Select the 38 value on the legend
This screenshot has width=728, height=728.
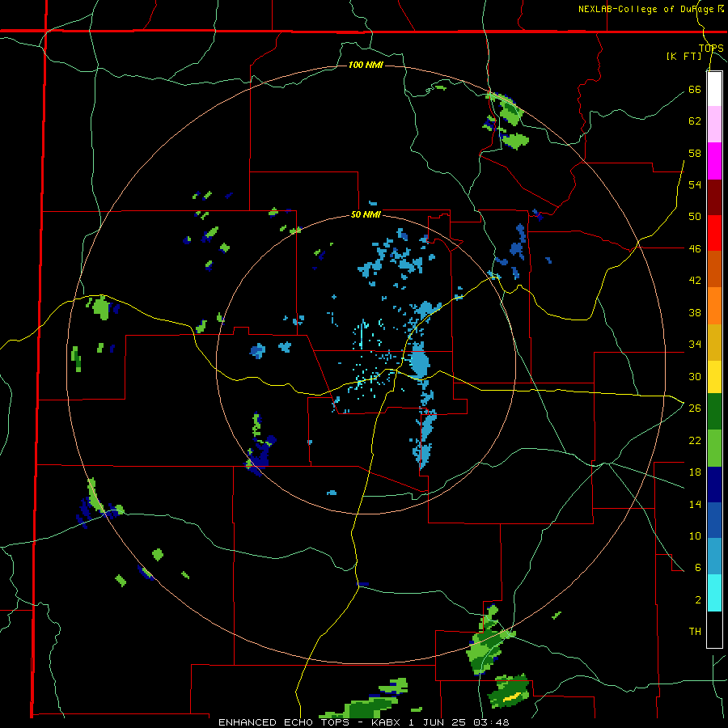(x=695, y=312)
